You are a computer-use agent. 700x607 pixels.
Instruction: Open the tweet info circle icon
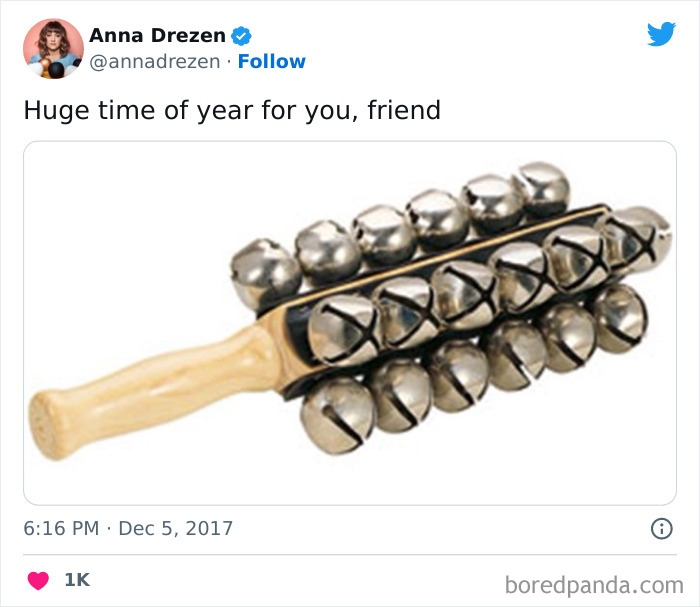pos(662,529)
